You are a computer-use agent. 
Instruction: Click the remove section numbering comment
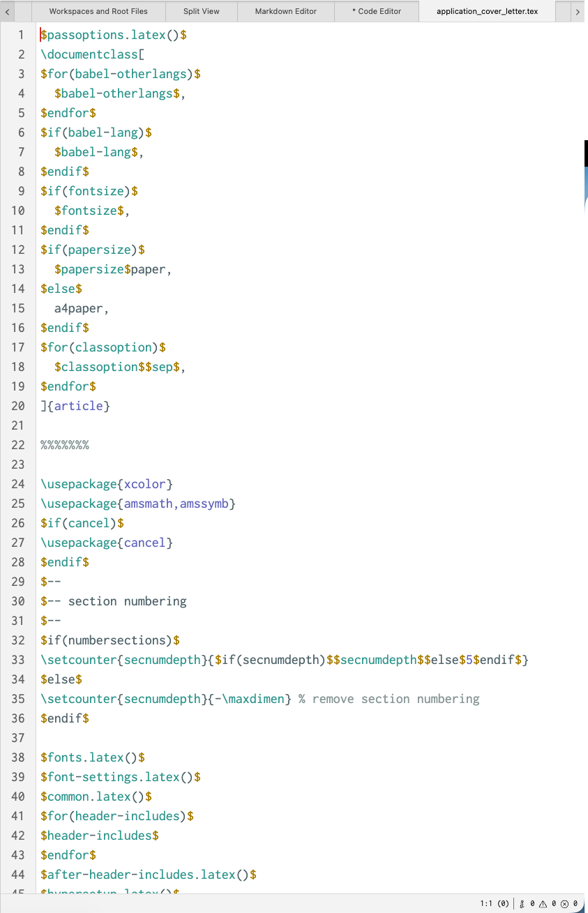coord(388,698)
